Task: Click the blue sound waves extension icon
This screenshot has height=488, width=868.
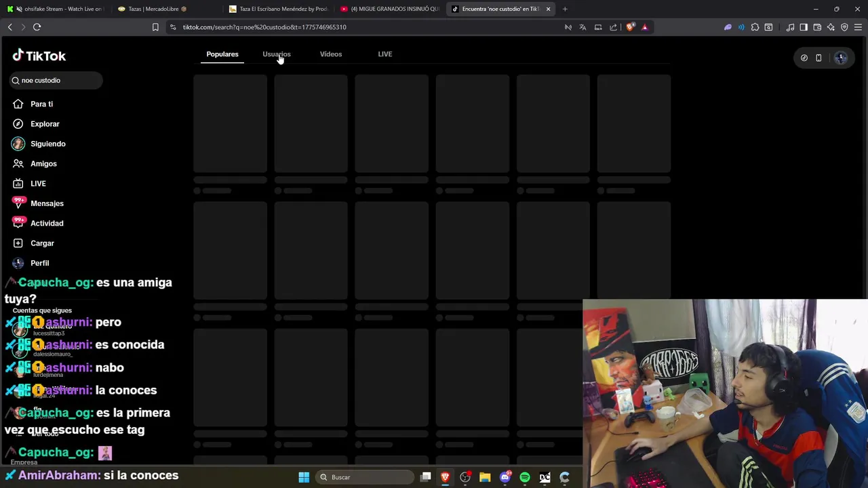Action: [x=741, y=27]
